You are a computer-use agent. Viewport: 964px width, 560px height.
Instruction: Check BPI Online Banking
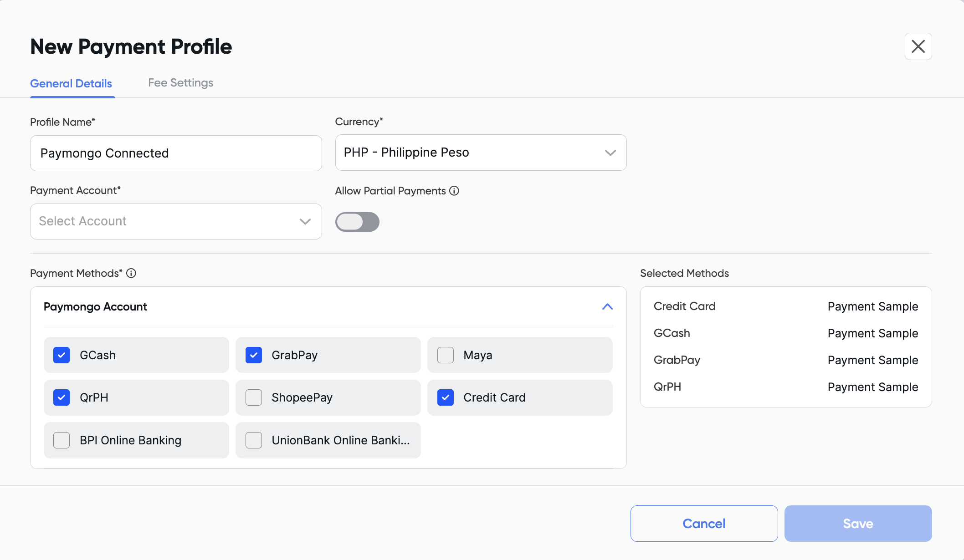point(62,440)
